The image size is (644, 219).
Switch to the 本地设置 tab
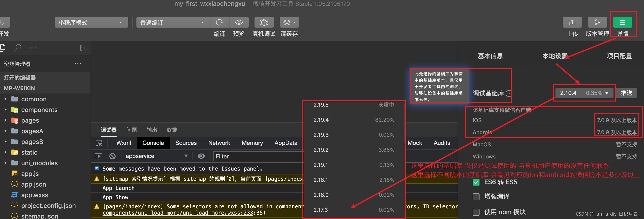click(x=555, y=56)
